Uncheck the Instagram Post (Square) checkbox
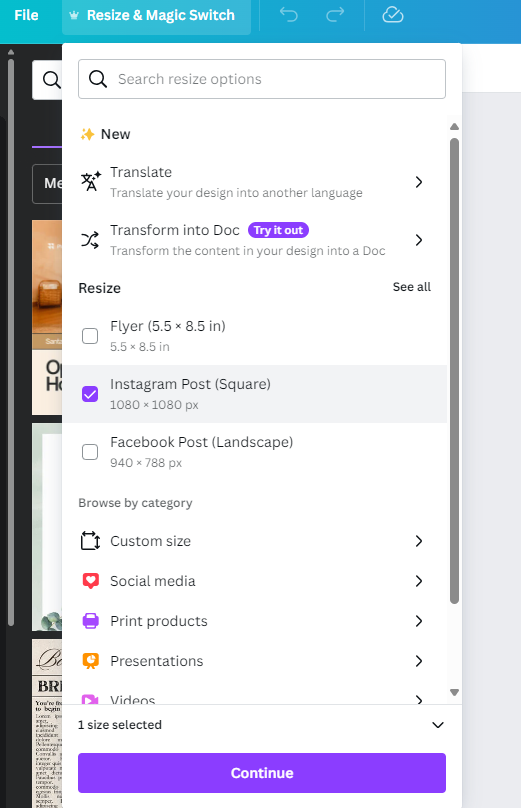 tap(90, 394)
